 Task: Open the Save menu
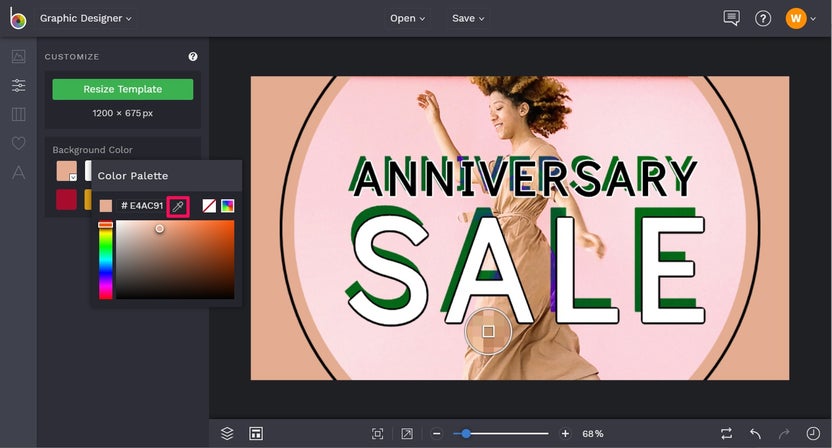468,18
